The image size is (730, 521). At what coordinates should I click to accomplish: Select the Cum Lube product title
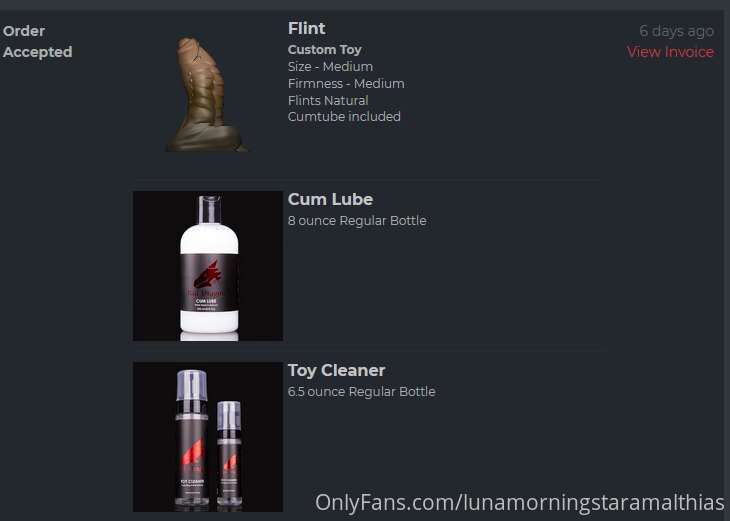(x=330, y=199)
